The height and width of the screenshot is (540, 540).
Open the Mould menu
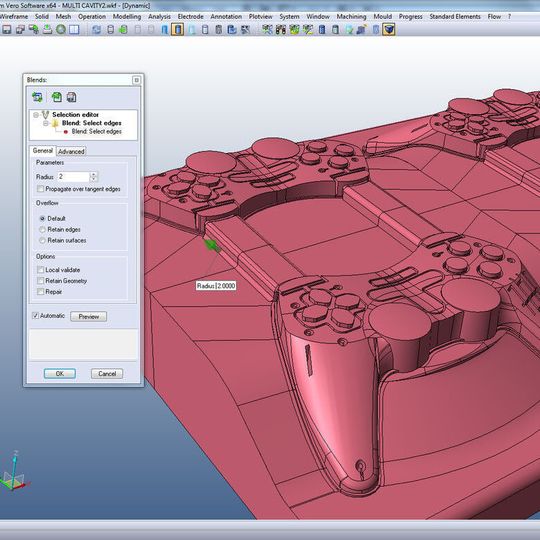pos(383,16)
